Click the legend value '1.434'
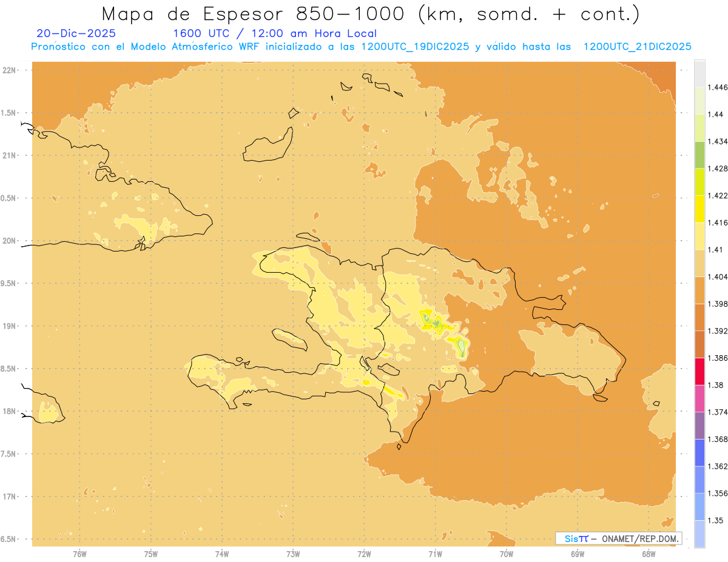The image size is (728, 562). coord(718,141)
